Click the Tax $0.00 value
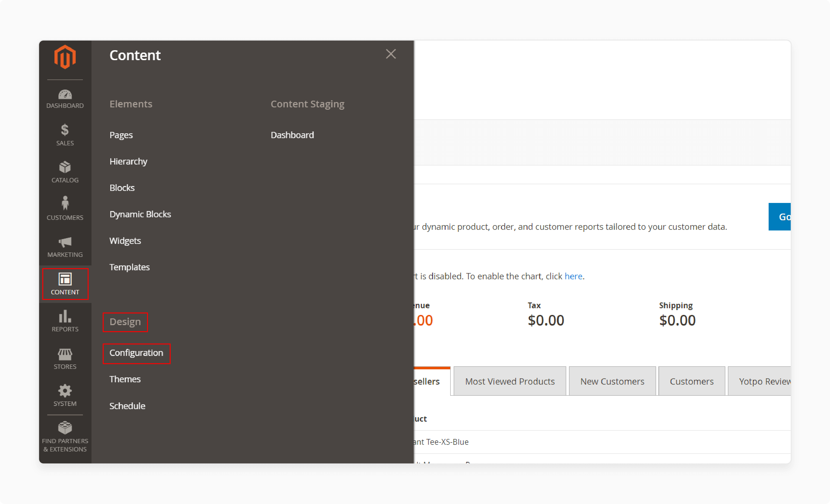The width and height of the screenshot is (830, 504). pos(546,320)
